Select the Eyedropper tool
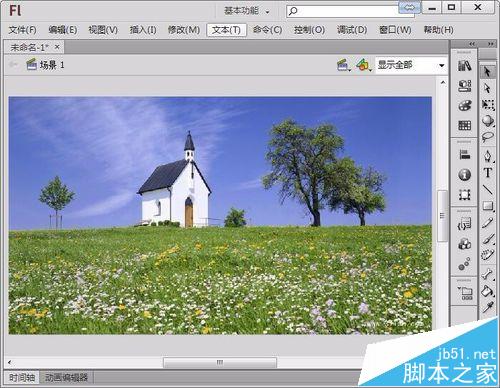The width and height of the screenshot is (500, 388). pos(488,307)
